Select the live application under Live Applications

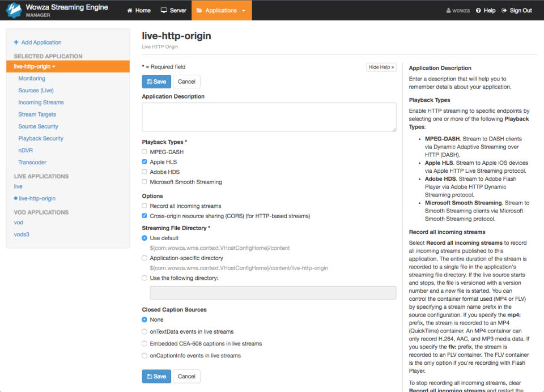point(18,186)
